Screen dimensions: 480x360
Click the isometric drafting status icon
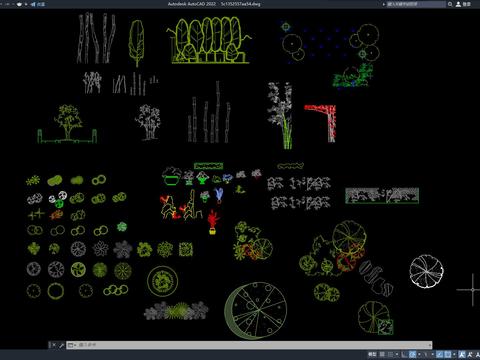point(426,354)
